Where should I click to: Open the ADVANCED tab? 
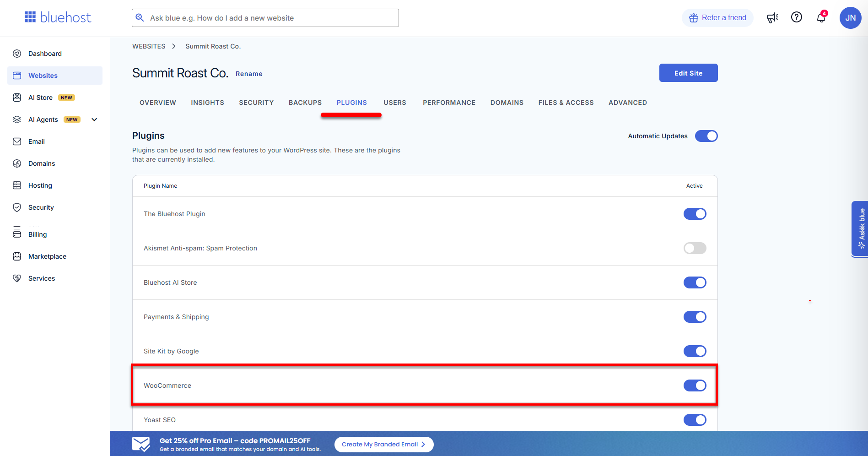pyautogui.click(x=628, y=103)
